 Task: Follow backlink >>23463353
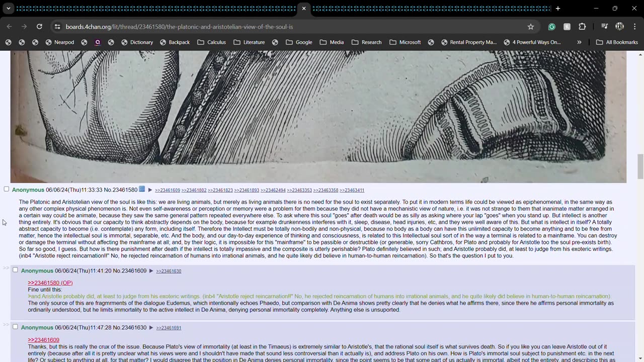click(299, 190)
